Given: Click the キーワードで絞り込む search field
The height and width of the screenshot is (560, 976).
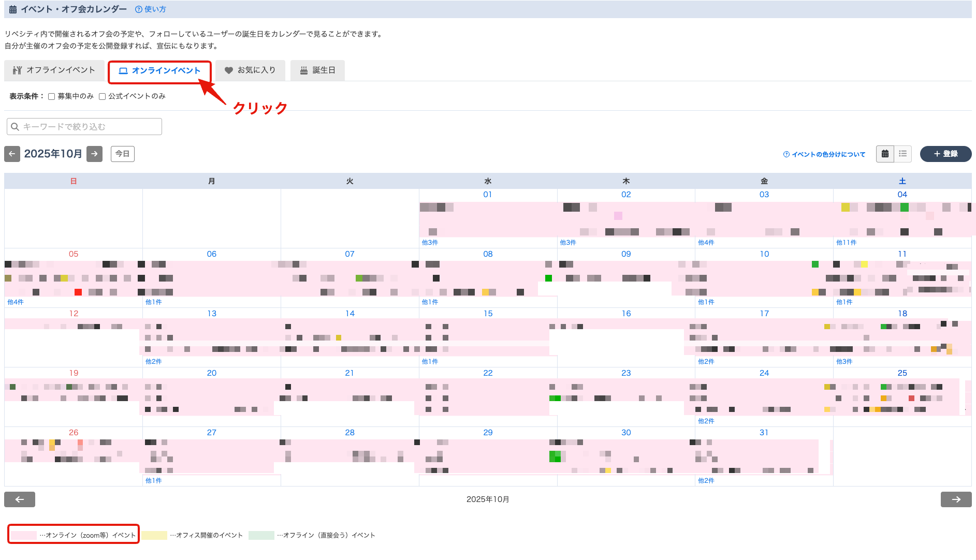Looking at the screenshot, I should click(84, 127).
